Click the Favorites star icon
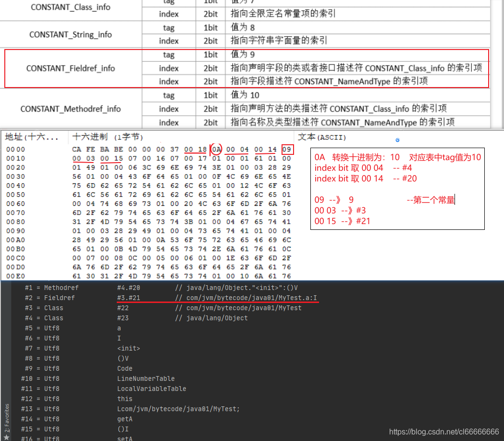Image resolution: width=504 pixels, height=441 pixels. 6,437
